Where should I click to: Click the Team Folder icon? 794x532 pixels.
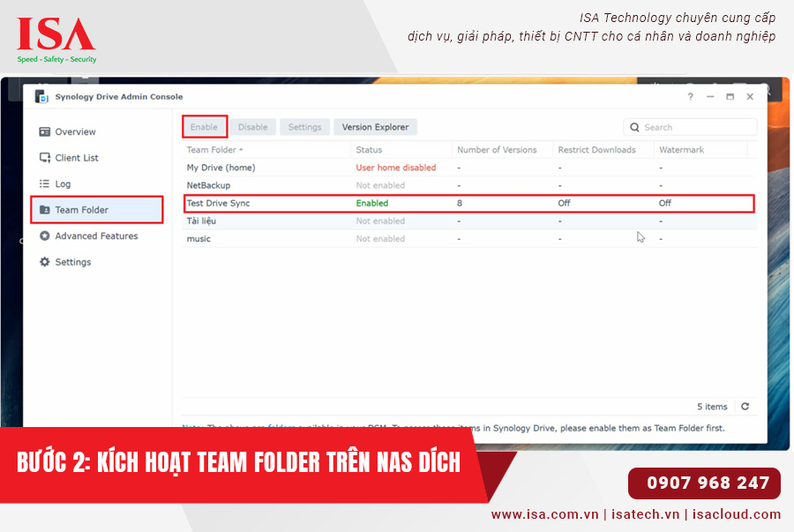tap(45, 210)
